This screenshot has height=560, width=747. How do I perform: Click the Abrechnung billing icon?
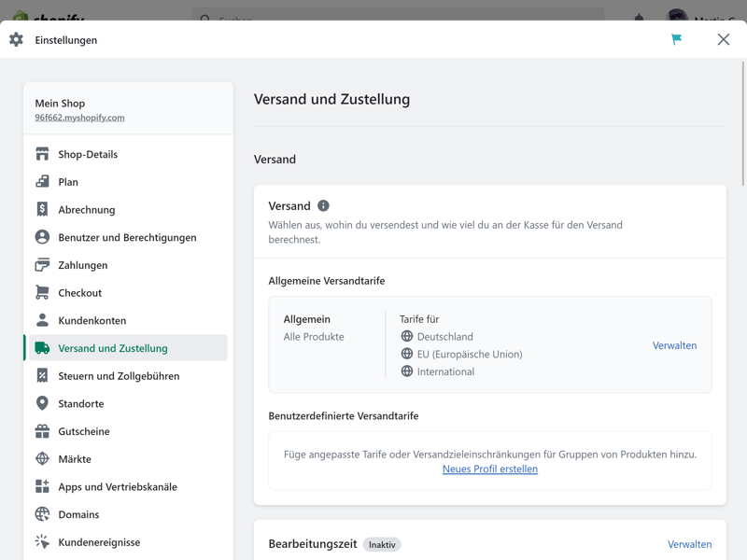pos(42,210)
